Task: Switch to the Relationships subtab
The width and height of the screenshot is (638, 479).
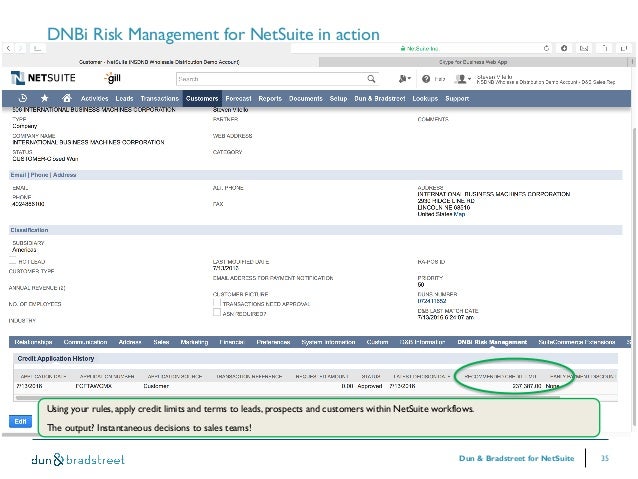Action: [33, 342]
